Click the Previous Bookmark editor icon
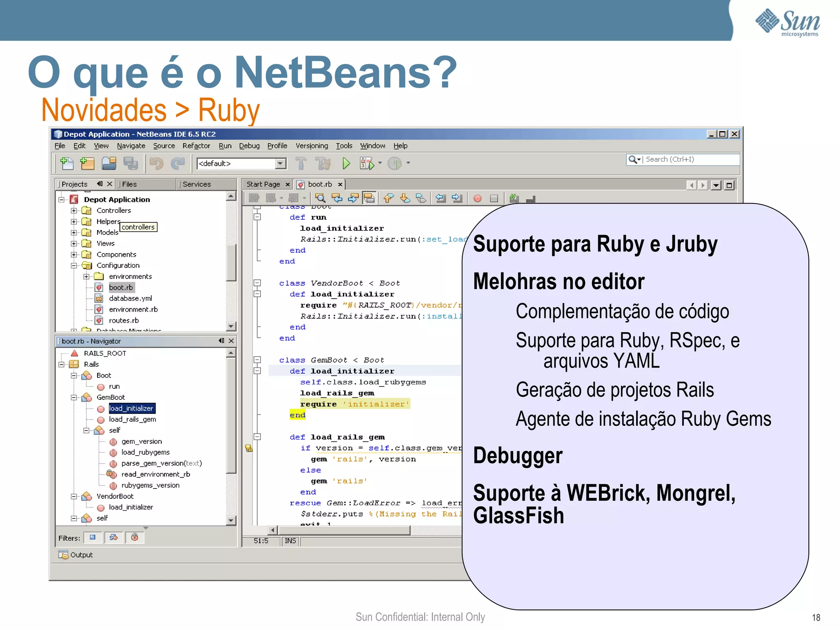Image resolution: width=840 pixels, height=630 pixels. [x=388, y=198]
